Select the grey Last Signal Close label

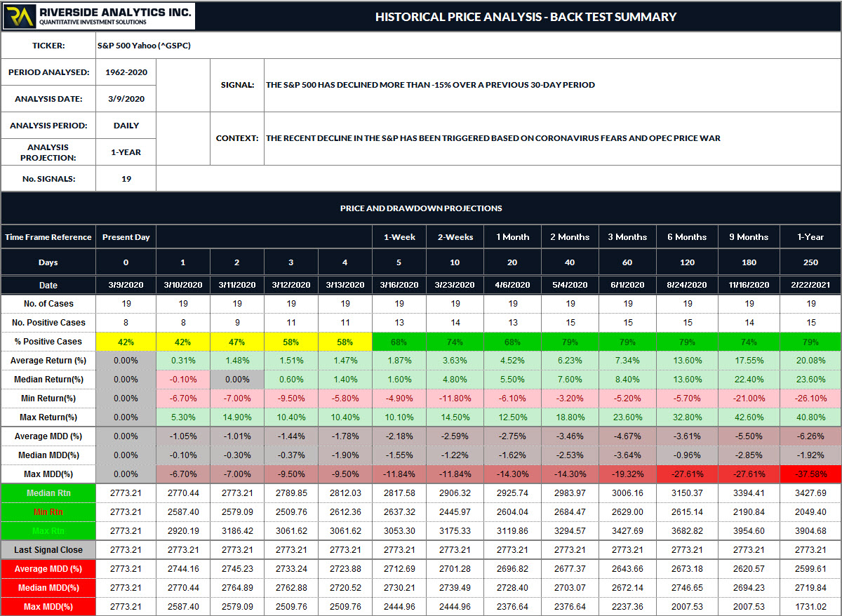point(48,550)
